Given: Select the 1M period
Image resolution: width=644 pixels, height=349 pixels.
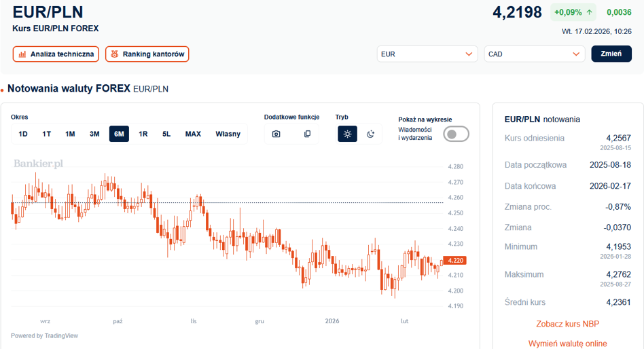Looking at the screenshot, I should click(70, 134).
